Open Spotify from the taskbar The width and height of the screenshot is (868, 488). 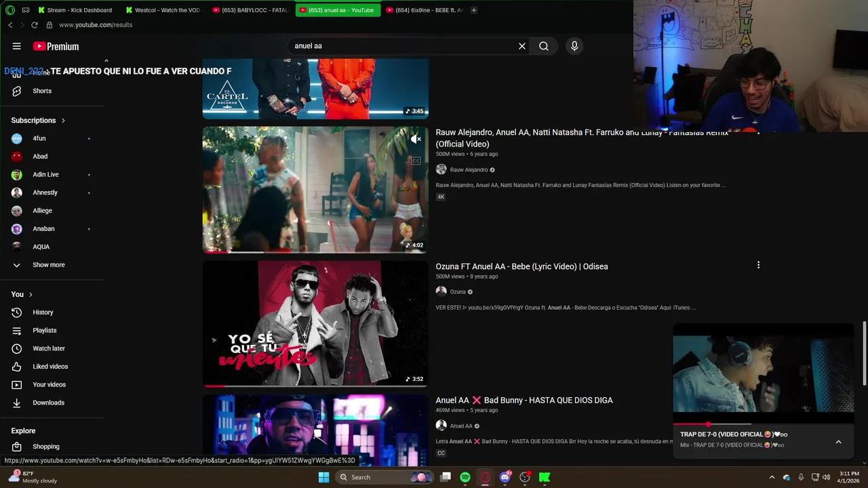point(465,477)
